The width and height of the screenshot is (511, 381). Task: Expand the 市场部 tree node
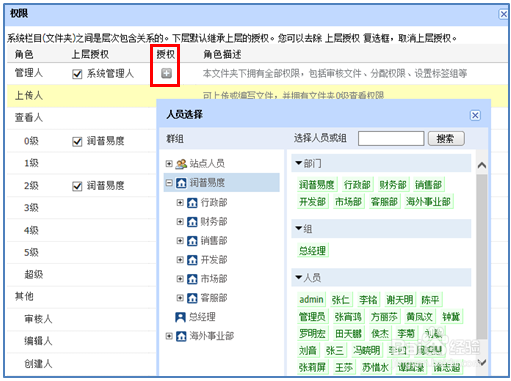tap(180, 279)
